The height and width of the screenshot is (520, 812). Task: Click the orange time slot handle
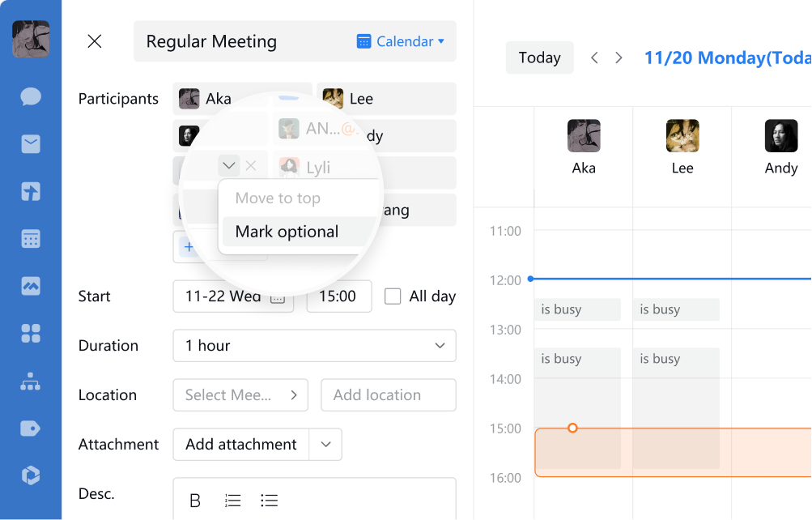572,428
